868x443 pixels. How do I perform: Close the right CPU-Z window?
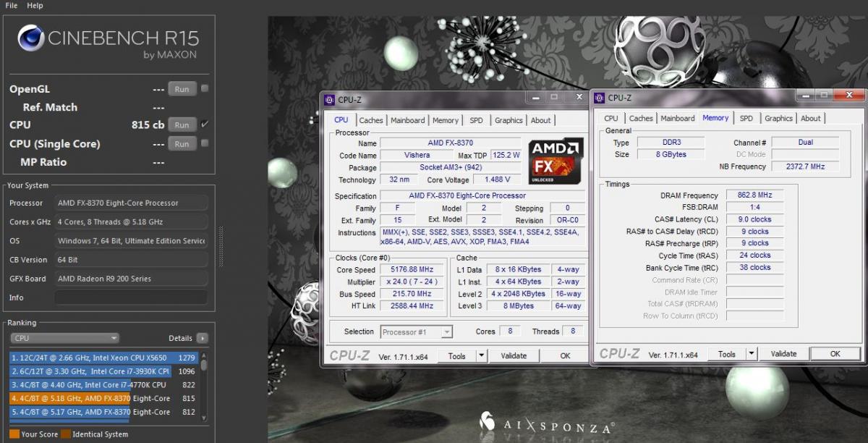pos(848,96)
